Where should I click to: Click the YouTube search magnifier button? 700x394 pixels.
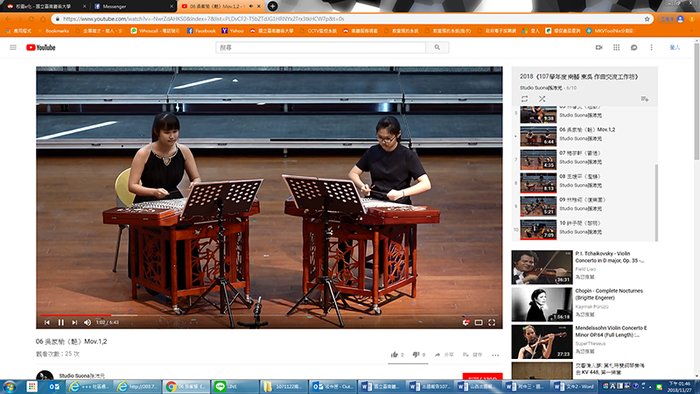437,47
